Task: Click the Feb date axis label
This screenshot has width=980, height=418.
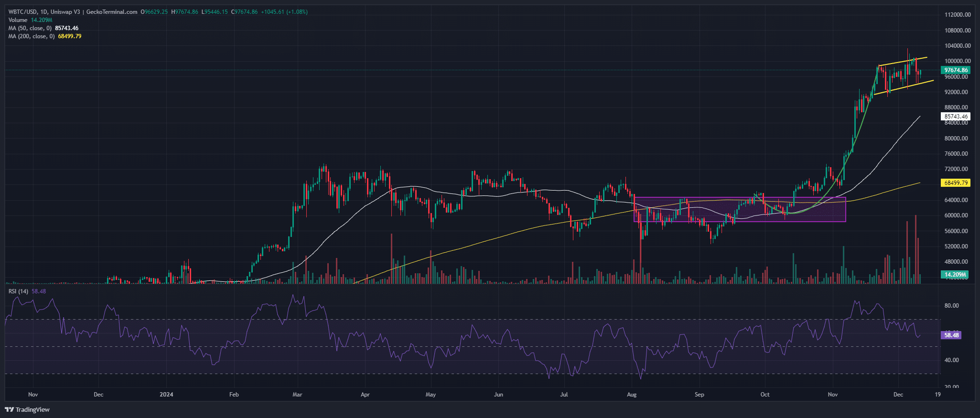Action: coord(234,395)
